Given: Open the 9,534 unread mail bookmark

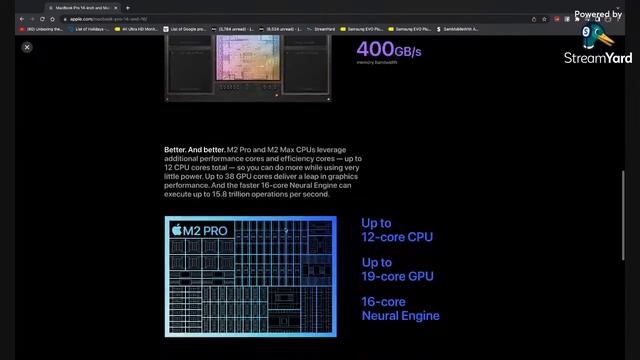Looking at the screenshot, I should pos(280,29).
